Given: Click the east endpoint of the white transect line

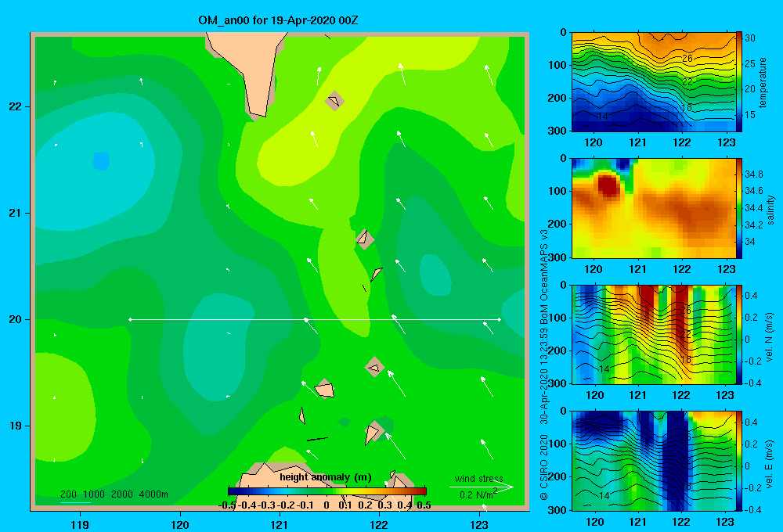Looking at the screenshot, I should pos(499,319).
